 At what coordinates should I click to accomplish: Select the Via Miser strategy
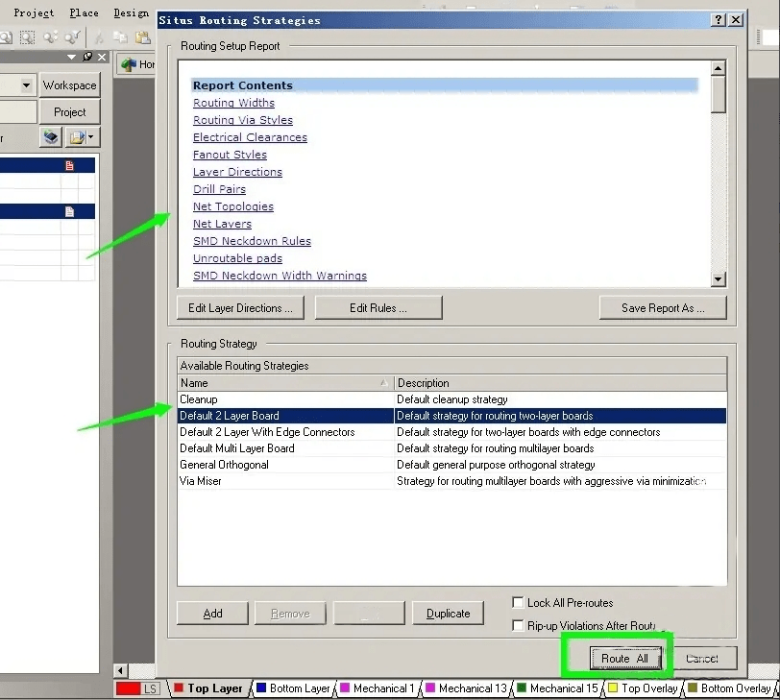coord(451,481)
